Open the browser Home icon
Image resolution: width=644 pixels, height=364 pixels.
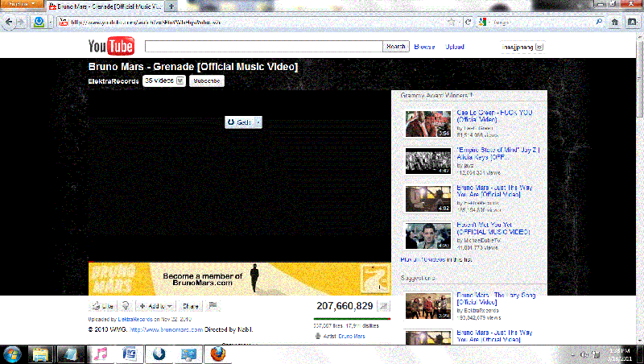(615, 23)
